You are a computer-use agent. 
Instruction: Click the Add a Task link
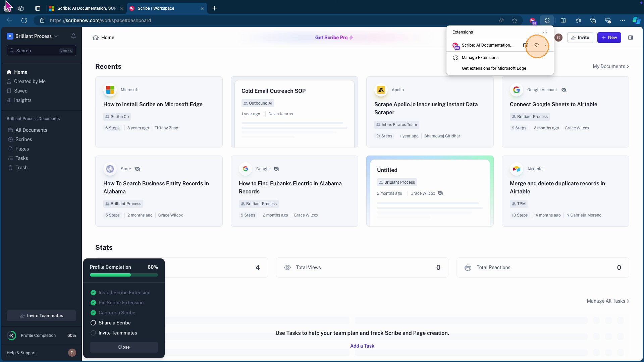(x=362, y=346)
